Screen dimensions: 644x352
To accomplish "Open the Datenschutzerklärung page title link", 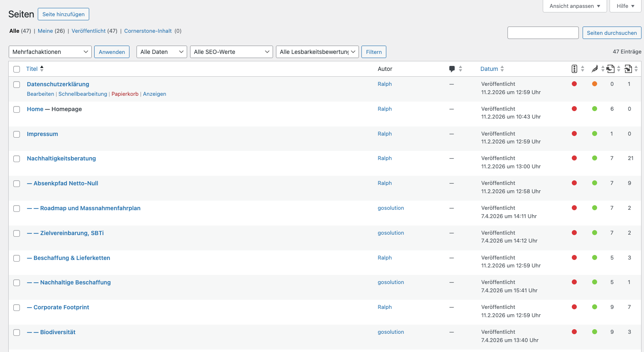I will (58, 84).
